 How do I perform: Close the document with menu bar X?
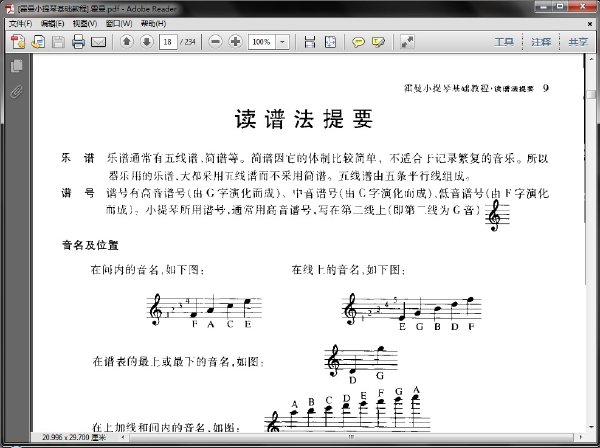(590, 24)
